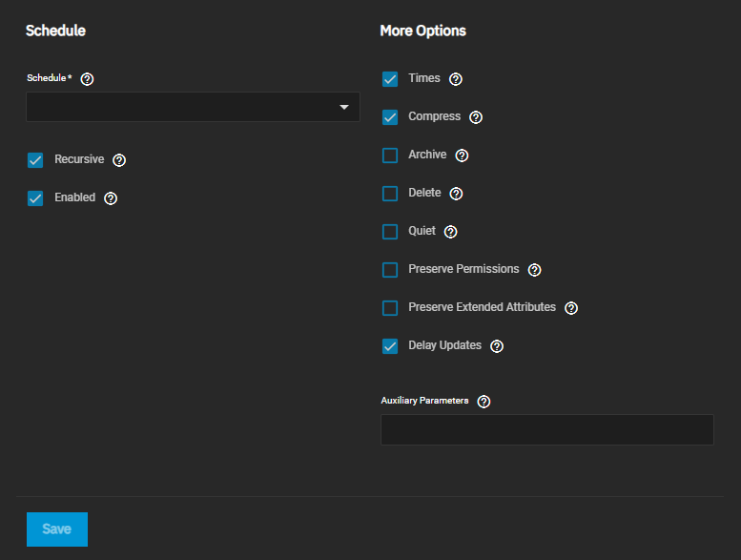Uncheck the Recursive checkbox
Screen dimensions: 741x560
[35, 160]
